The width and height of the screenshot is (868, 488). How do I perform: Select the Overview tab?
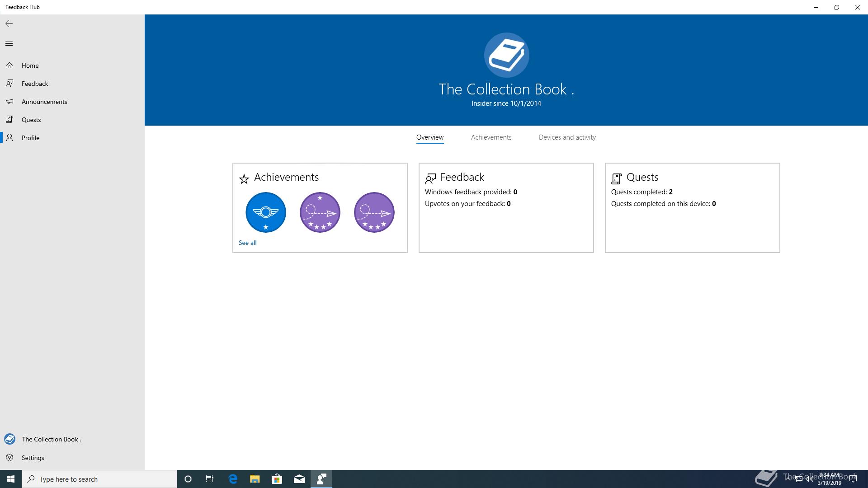(x=429, y=137)
